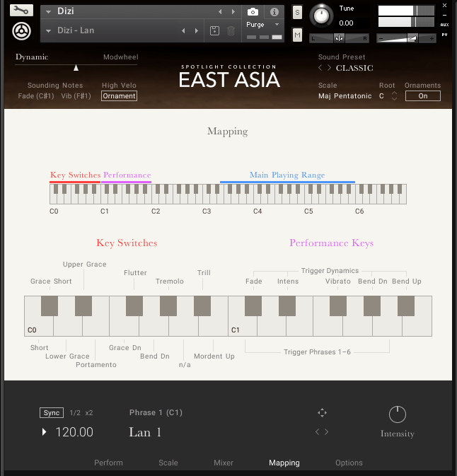The image size is (457, 476).
Task: Select next phrase arrow under drag icon
Action: 326,431
